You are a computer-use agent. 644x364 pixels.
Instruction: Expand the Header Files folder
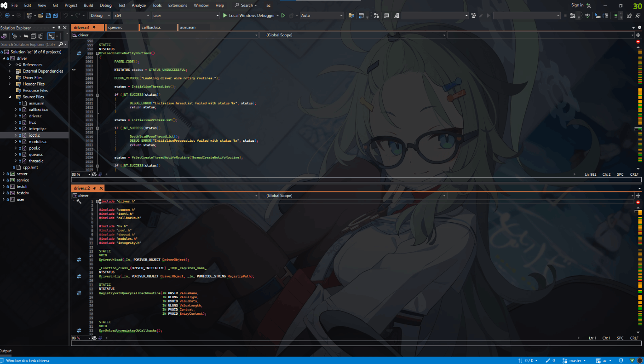[x=10, y=84]
